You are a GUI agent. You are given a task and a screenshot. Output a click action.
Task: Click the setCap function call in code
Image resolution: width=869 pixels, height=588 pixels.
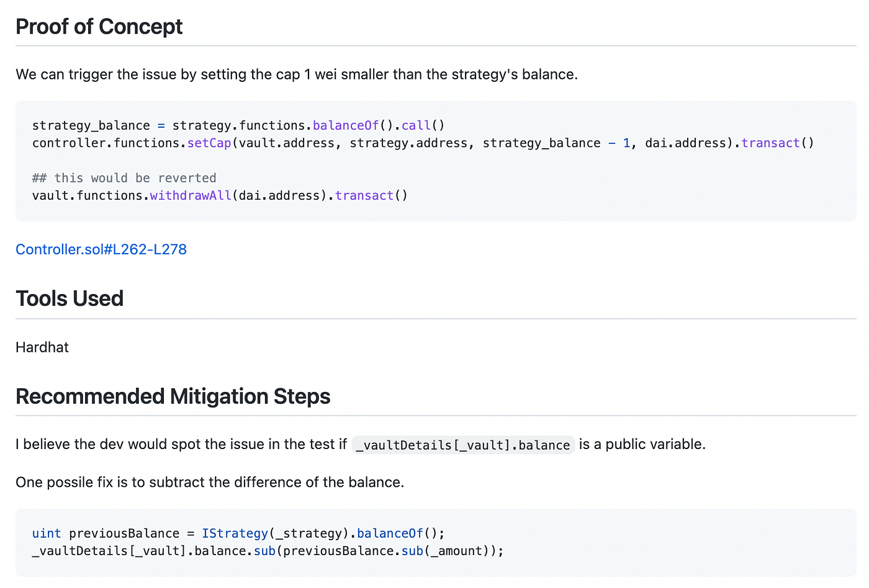point(209,143)
